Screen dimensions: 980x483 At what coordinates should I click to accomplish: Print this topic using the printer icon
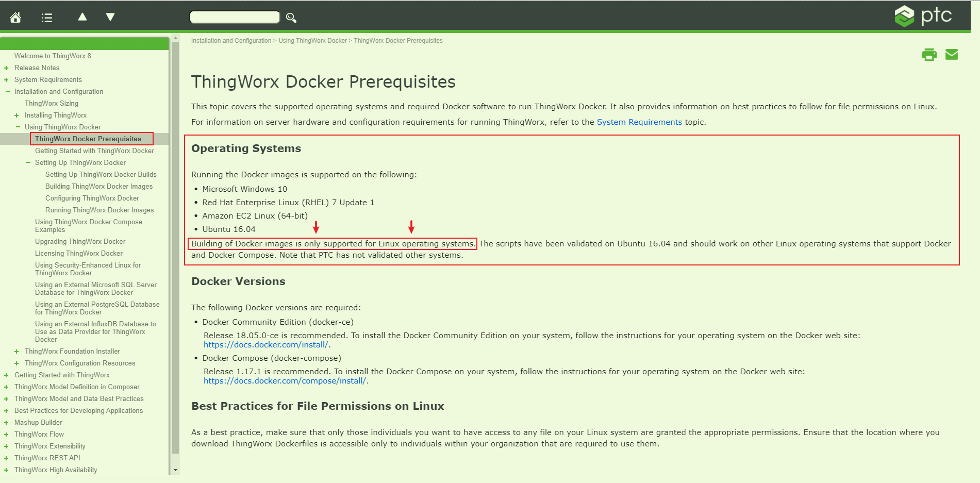(929, 54)
